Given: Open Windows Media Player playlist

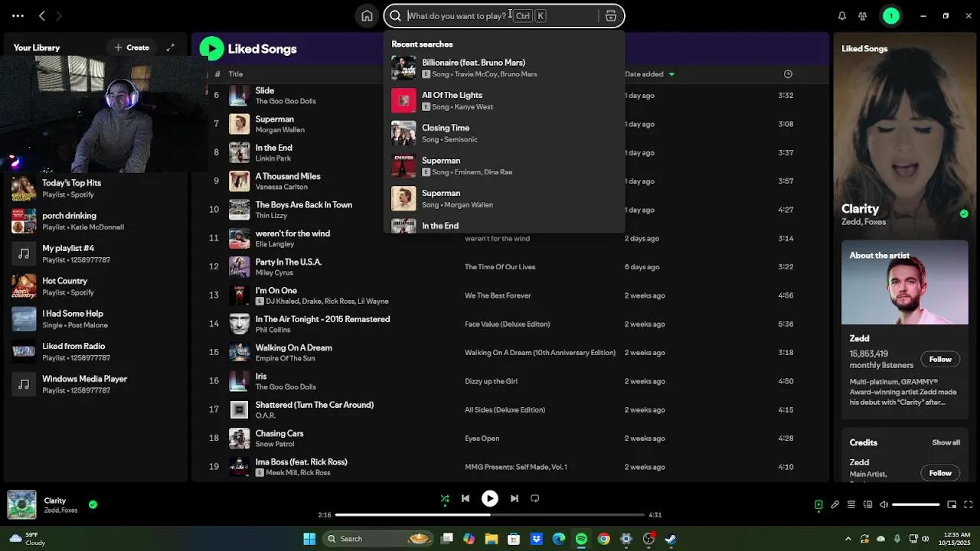Looking at the screenshot, I should click(96, 384).
